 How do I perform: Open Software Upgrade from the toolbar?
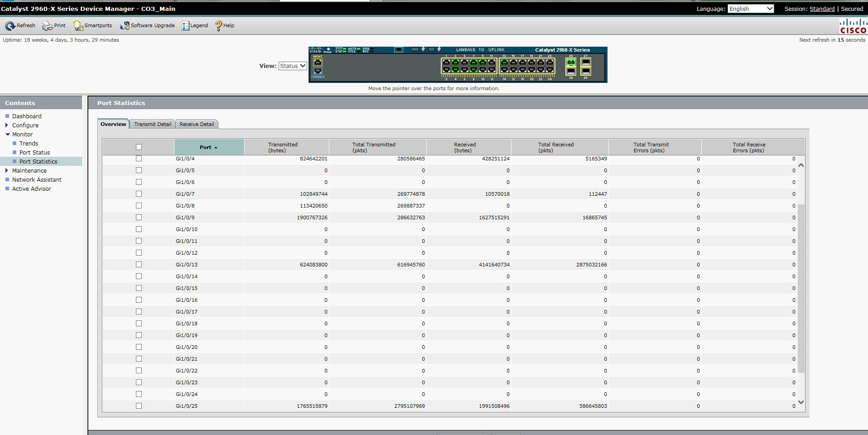(x=147, y=26)
